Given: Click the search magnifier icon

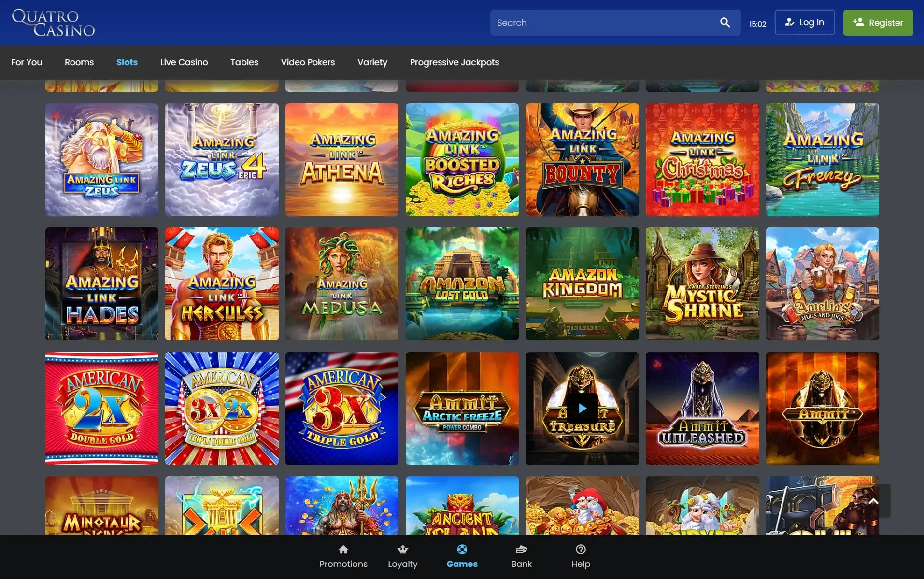Looking at the screenshot, I should (x=725, y=23).
